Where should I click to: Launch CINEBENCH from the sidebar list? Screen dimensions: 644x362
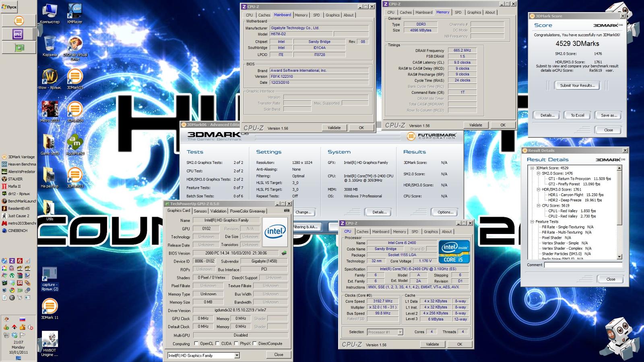pos(15,231)
